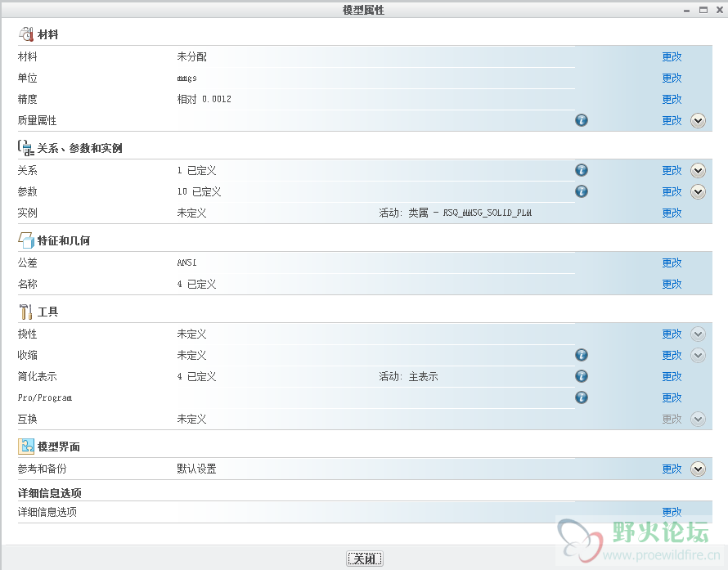Click 更改 link for Pro/Program row
The width and height of the screenshot is (728, 570).
(x=672, y=397)
